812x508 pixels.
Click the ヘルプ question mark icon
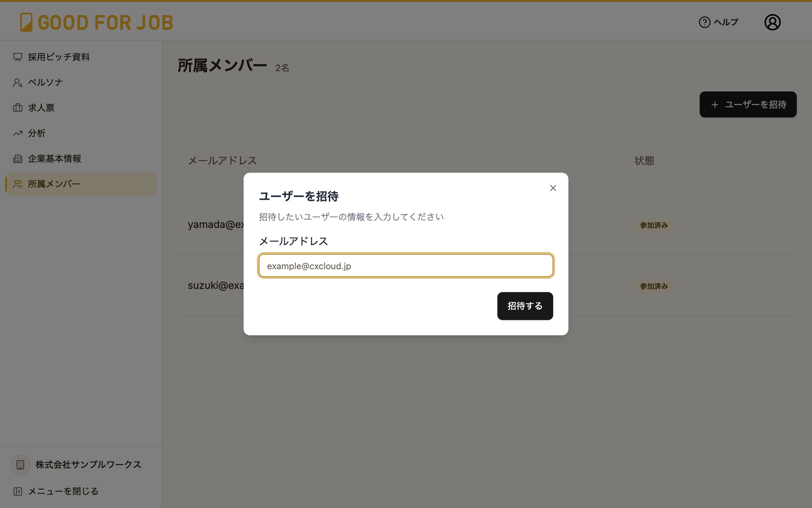pos(704,22)
